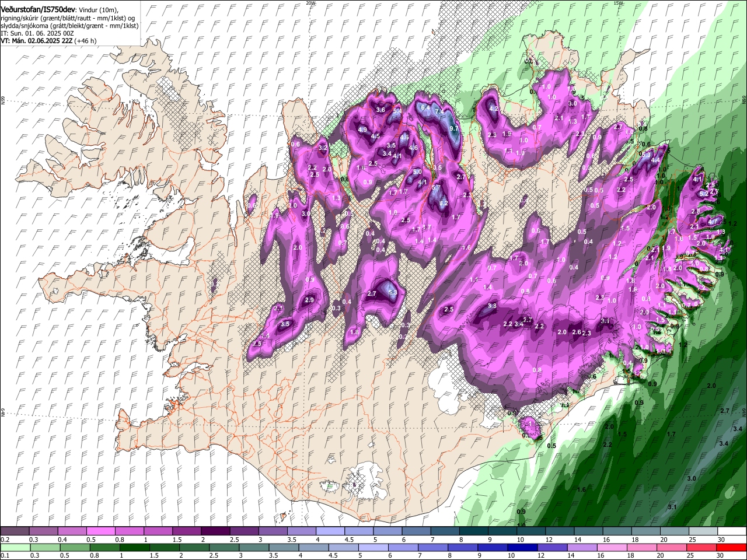The image size is (747, 560).
Task: Pick the dark teal 8–9 upper legend swatch
Action: (474, 531)
